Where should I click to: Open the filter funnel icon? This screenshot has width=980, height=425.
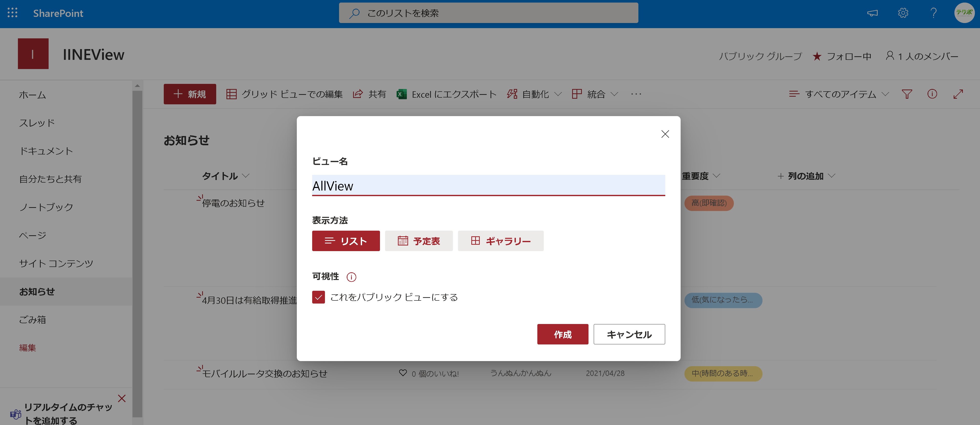[907, 94]
